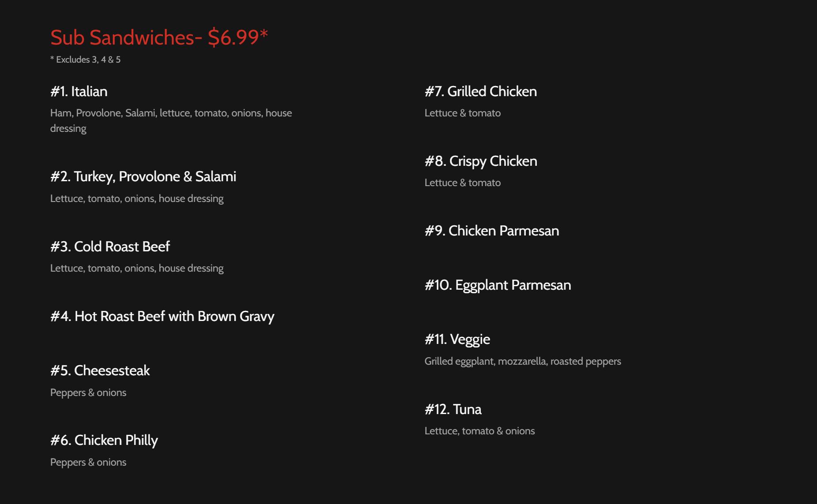Screen dimensions: 817x504
Task: Click the #11 Veggie sub title
Action: point(457,339)
